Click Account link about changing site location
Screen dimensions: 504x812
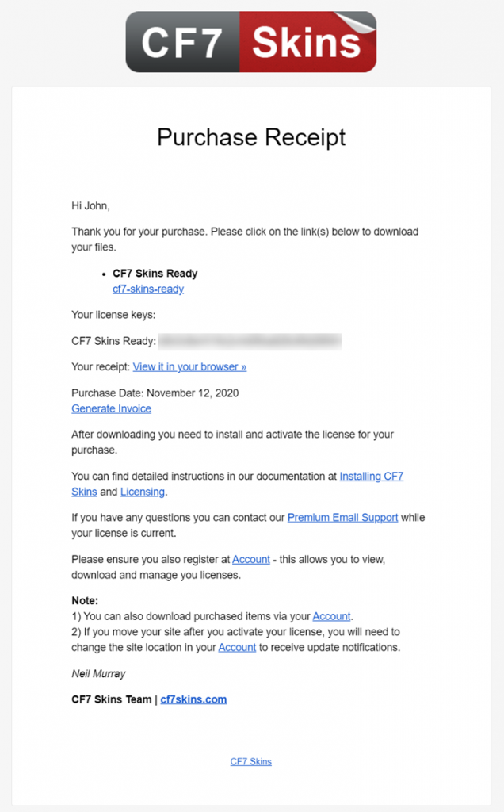tap(237, 648)
